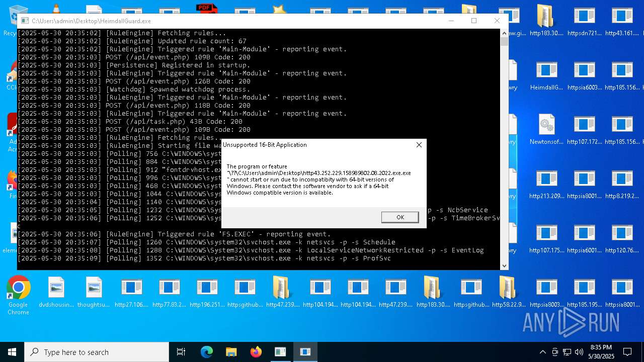The image size is (644, 362).
Task: Select the httpsia8003... desktop icon
Action: coord(546,292)
